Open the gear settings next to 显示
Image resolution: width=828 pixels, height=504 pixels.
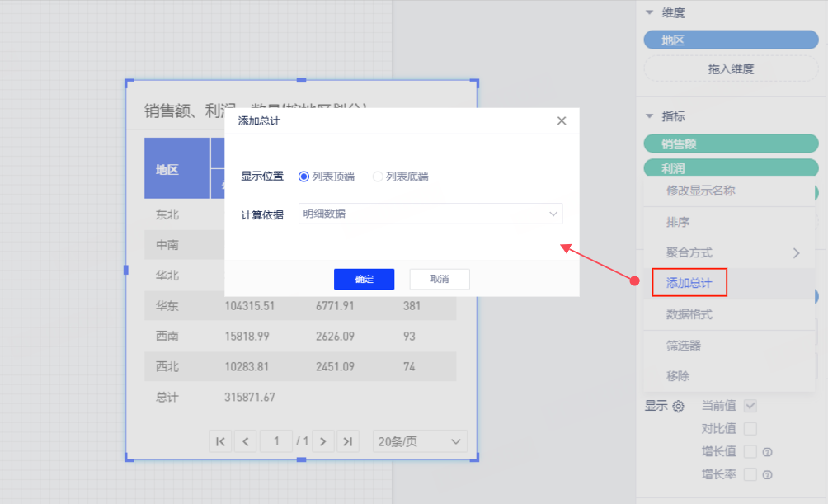[x=679, y=406]
